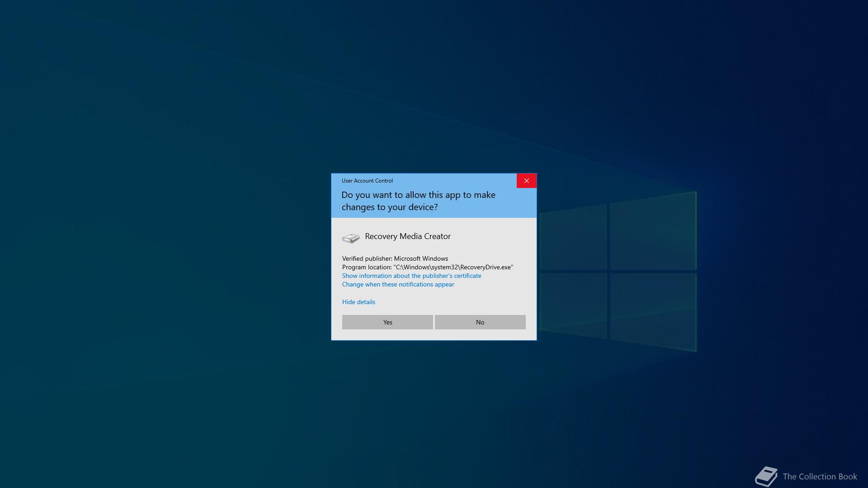Click the Verified publisher: Microsoft Windows text
The image size is (868, 488).
pyautogui.click(x=395, y=258)
